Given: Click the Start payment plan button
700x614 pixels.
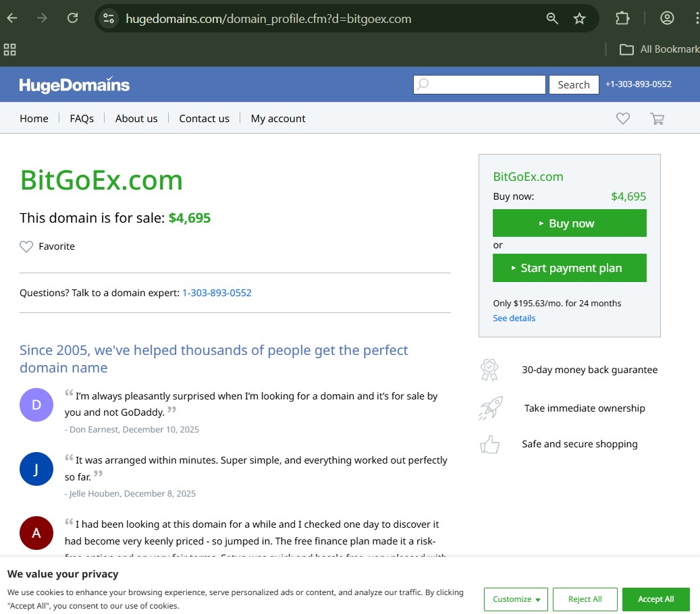Looking at the screenshot, I should (569, 268).
